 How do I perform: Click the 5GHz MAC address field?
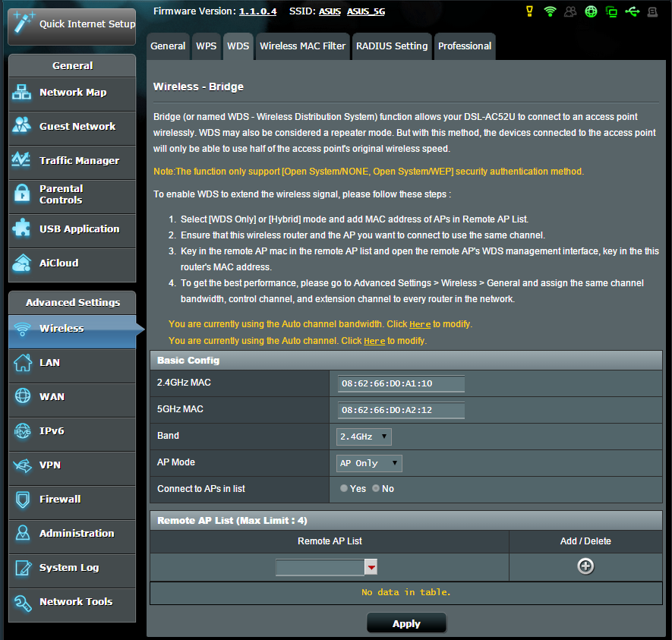(401, 410)
